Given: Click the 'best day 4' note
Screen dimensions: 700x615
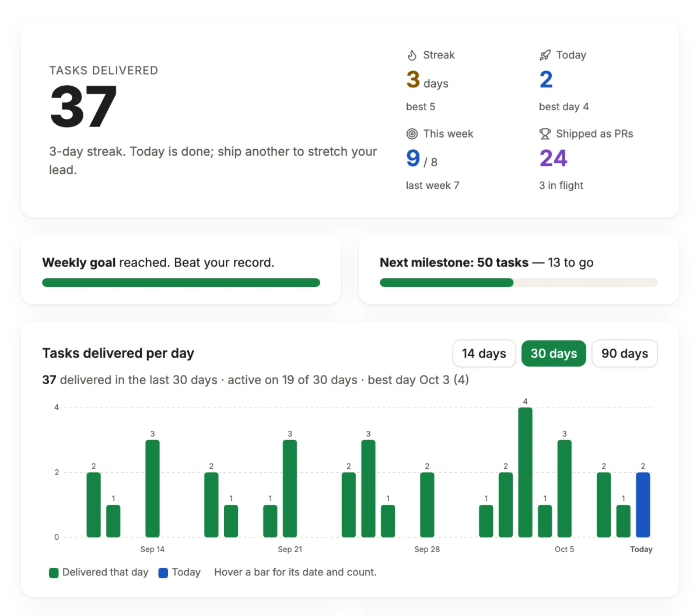Looking at the screenshot, I should point(564,107).
